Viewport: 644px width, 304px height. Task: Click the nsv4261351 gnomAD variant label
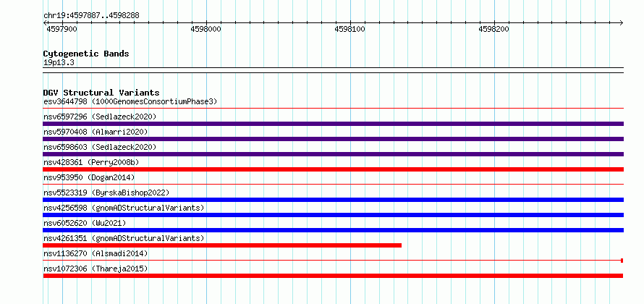[124, 238]
